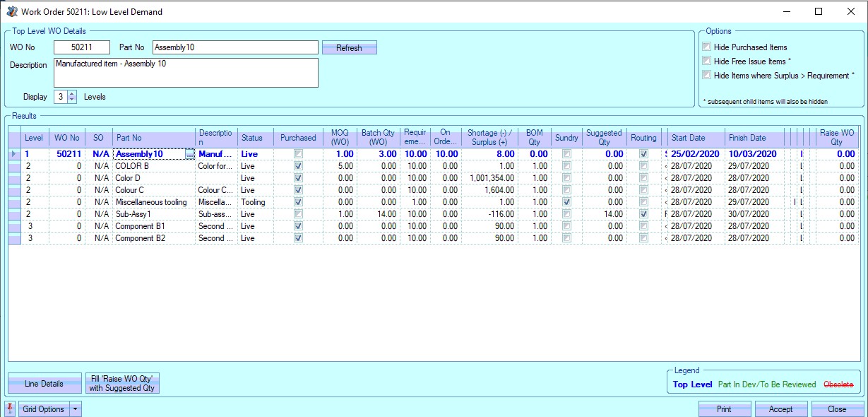Screen dimensions: 868x417
Task: Increase Display levels with up spinner
Action: pyautogui.click(x=72, y=93)
